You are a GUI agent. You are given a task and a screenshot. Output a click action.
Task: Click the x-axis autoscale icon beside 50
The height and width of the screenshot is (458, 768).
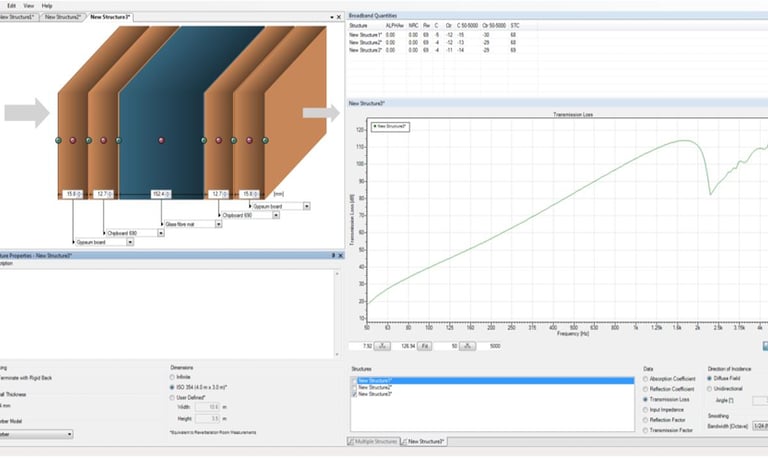point(467,346)
